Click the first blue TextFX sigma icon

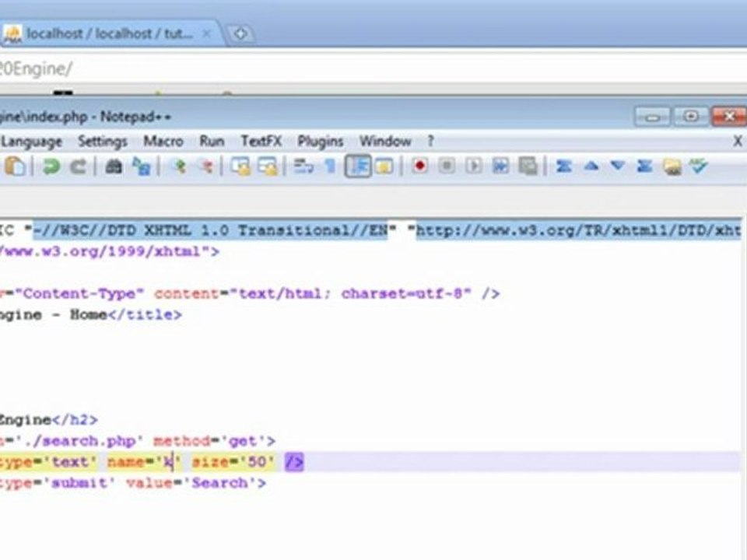pyautogui.click(x=564, y=166)
